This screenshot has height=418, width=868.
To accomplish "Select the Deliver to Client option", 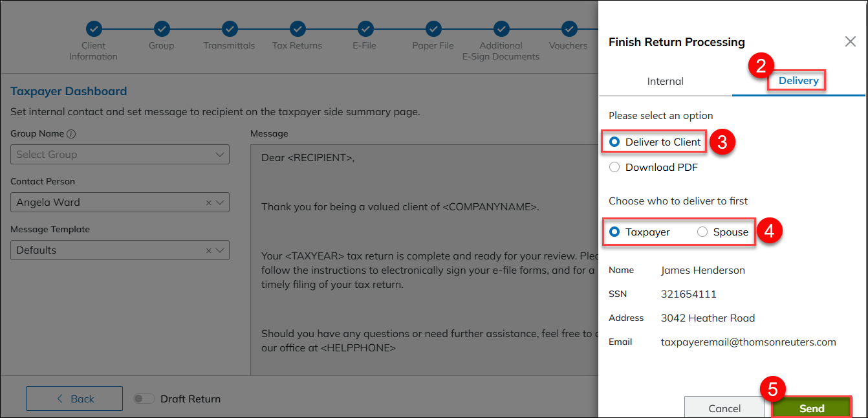I will [x=614, y=142].
